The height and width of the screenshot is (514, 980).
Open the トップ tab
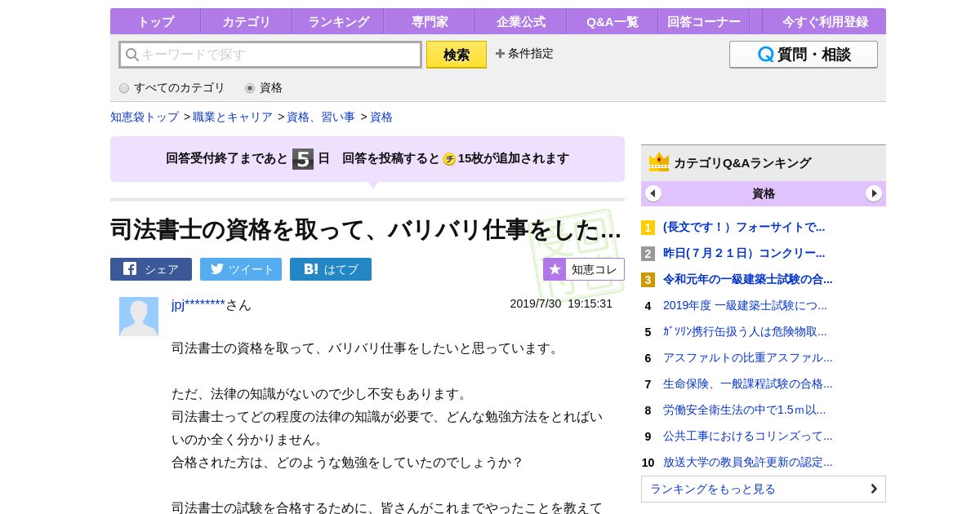coord(155,21)
